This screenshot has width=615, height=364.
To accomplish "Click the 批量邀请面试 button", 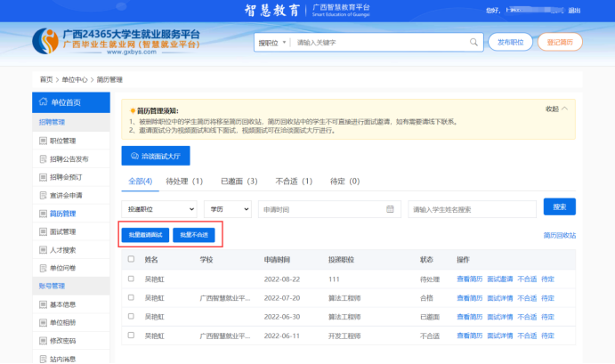I will click(143, 235).
